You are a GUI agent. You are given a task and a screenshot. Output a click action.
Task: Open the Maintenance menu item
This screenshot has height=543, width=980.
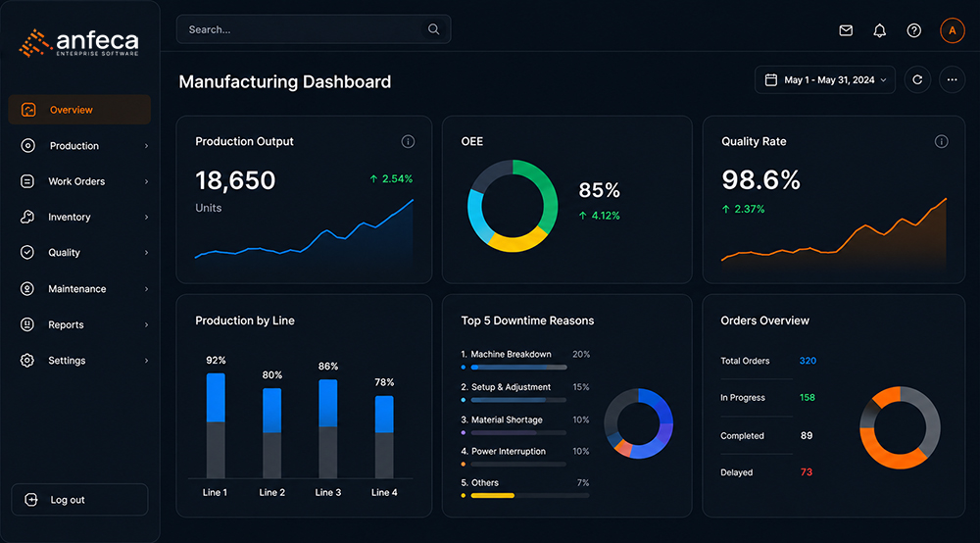[79, 289]
